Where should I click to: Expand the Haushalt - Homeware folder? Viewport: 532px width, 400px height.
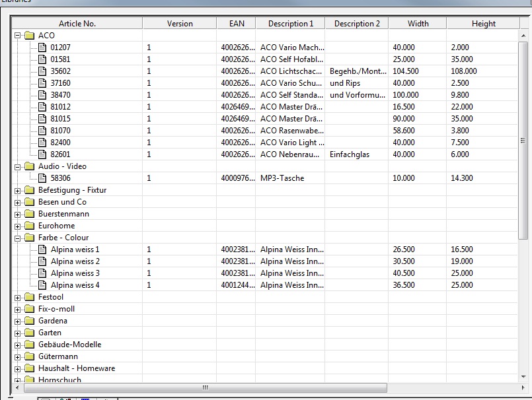[x=17, y=369]
